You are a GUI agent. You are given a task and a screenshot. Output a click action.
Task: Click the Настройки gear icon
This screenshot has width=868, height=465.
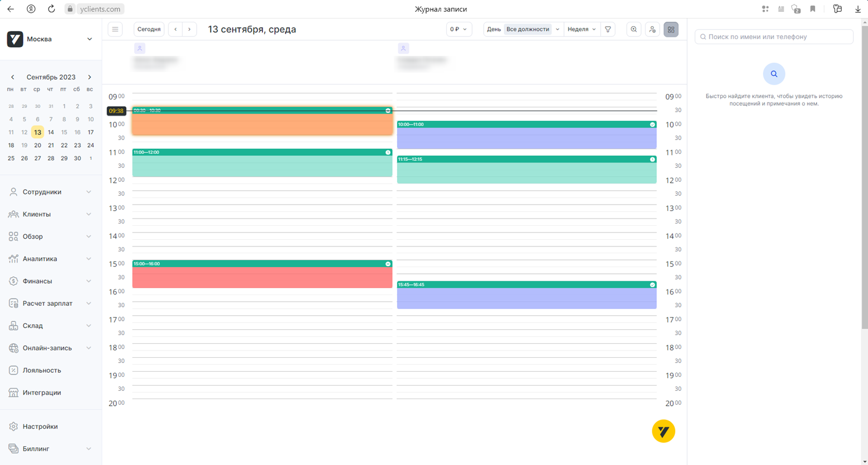(13, 426)
